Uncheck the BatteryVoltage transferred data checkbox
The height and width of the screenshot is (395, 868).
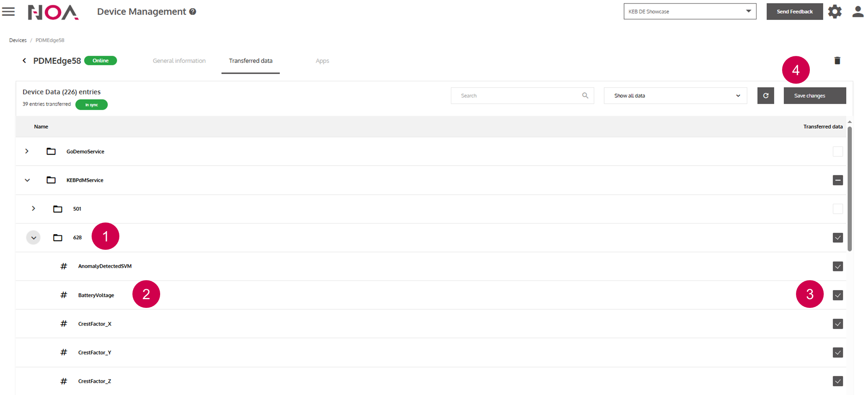838,295
